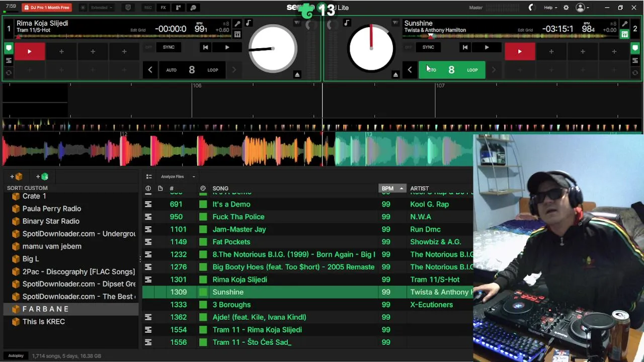Open the settings gear

(x=566, y=8)
